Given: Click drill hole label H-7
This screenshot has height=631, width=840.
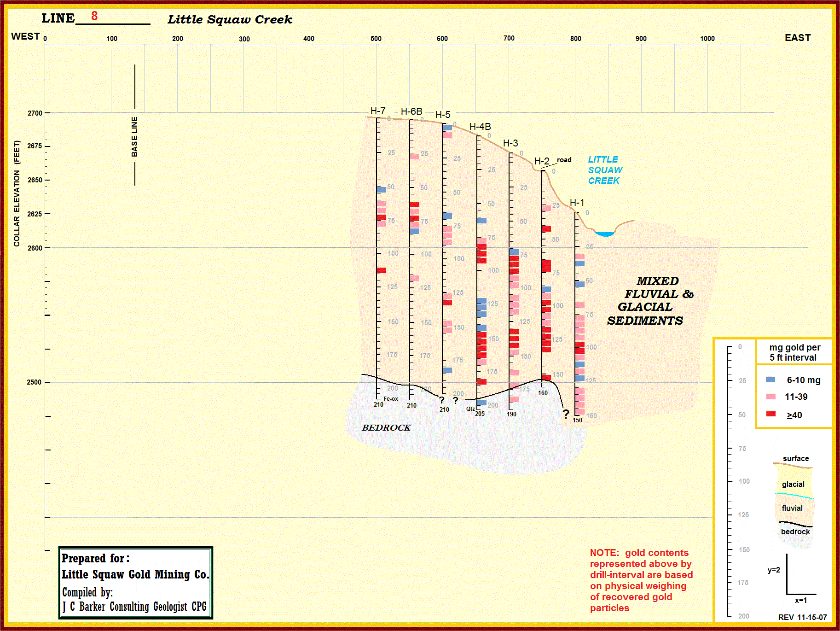Looking at the screenshot, I should (378, 111).
